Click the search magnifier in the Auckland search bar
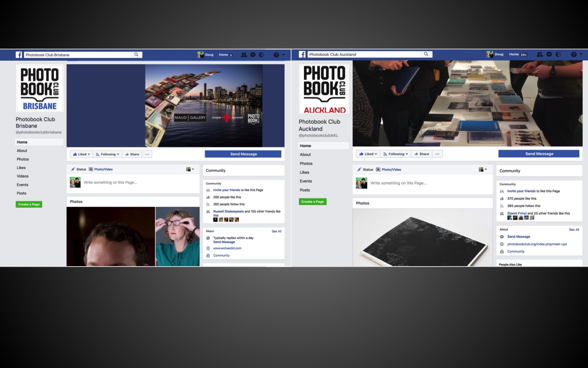This screenshot has height=368, width=588. coord(426,54)
